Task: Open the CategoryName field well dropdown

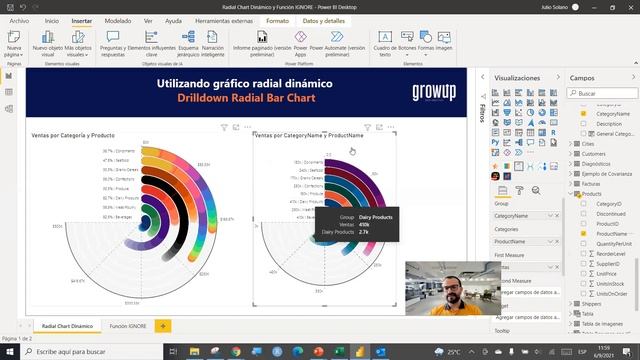Action: (550, 216)
